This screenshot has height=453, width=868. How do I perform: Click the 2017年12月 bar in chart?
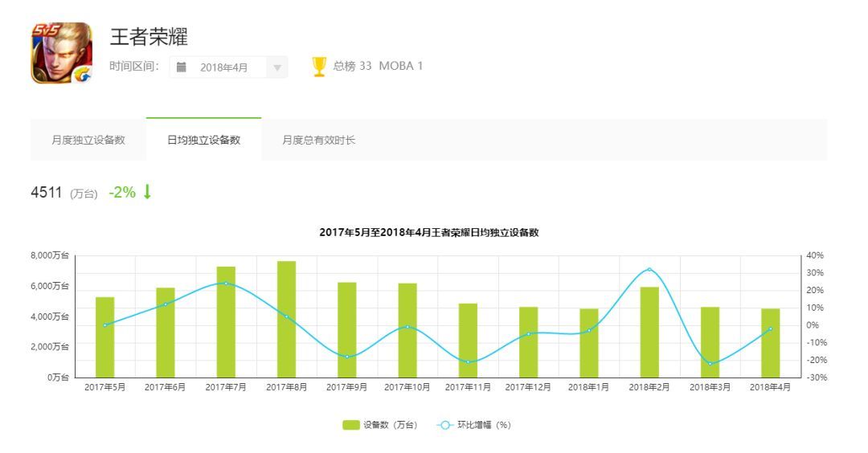(x=528, y=342)
